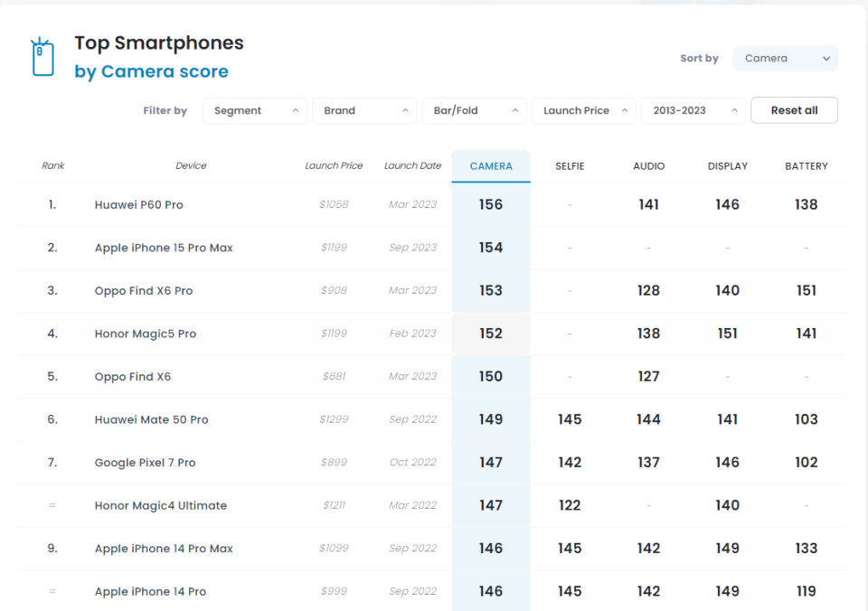
Task: Click the by Camera score subtitle
Action: coord(152,72)
